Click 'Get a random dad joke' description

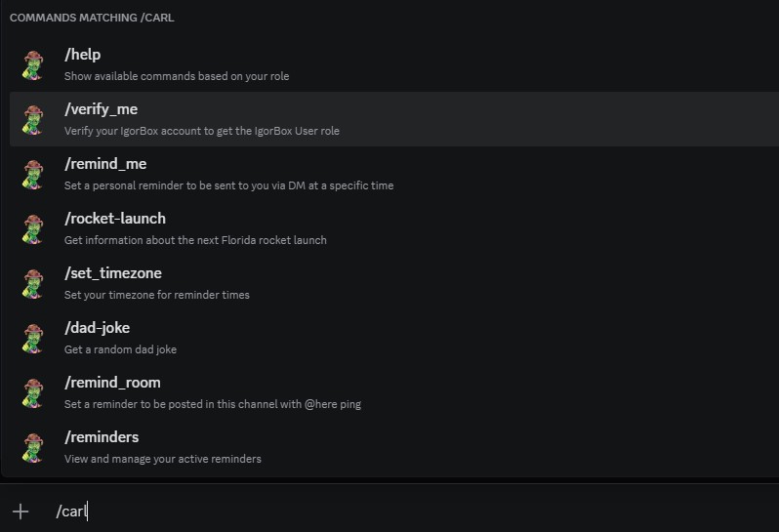click(x=120, y=349)
